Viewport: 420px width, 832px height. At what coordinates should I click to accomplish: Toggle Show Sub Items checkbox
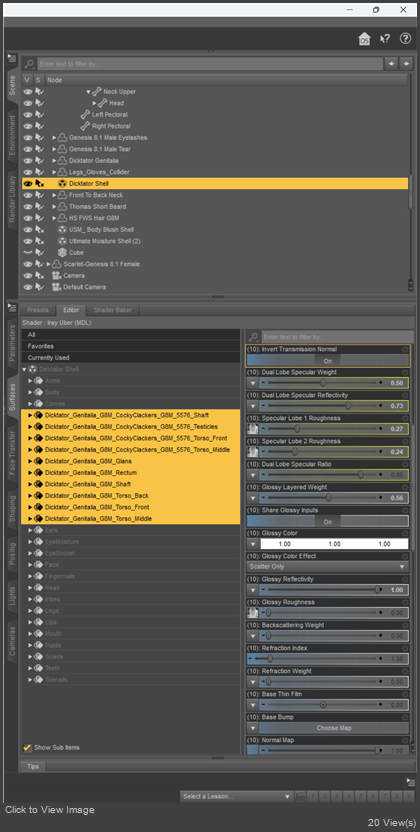(x=28, y=748)
